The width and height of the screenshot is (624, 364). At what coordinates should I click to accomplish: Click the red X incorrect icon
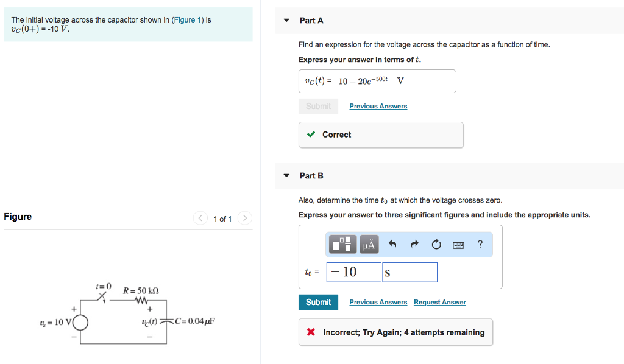(310, 332)
